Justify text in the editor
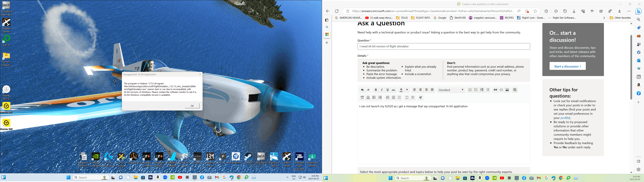 click(x=432, y=90)
